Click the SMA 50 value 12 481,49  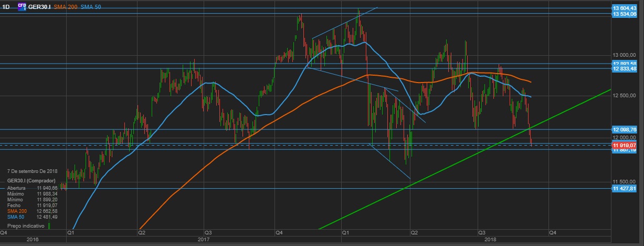pyautogui.click(x=47, y=217)
